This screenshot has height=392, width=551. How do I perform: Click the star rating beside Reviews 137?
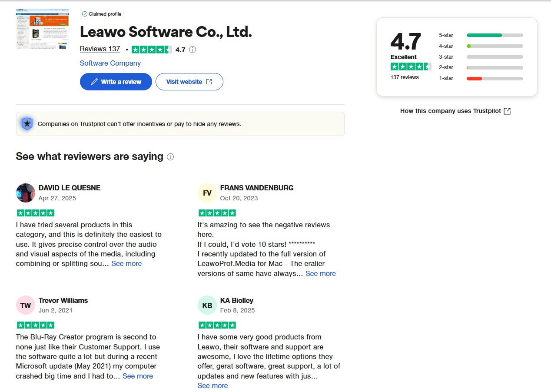(152, 50)
